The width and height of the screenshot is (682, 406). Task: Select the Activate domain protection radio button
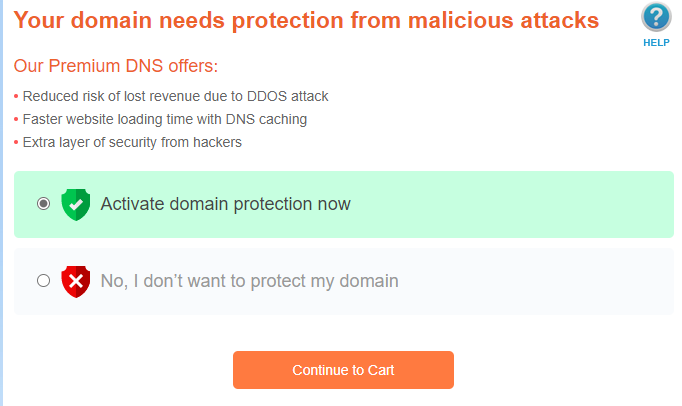tap(43, 204)
